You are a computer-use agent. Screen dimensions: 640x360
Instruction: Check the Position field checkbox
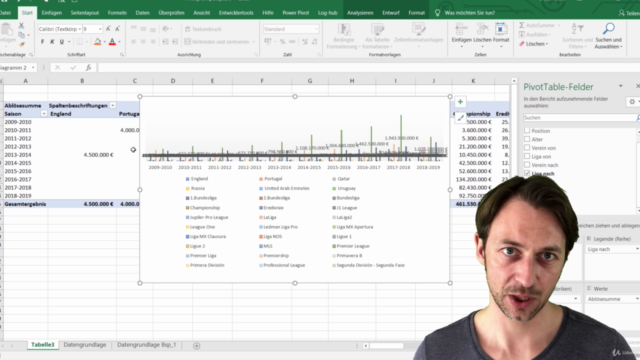coord(527,131)
